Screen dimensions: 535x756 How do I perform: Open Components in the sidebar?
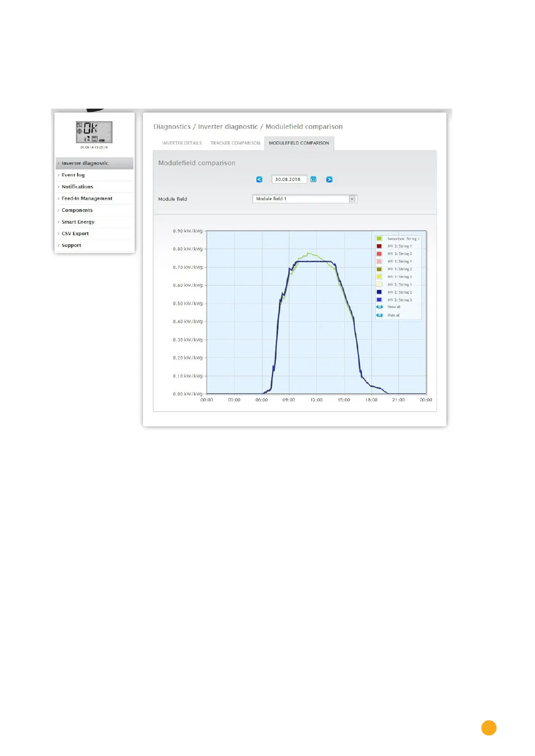point(94,210)
